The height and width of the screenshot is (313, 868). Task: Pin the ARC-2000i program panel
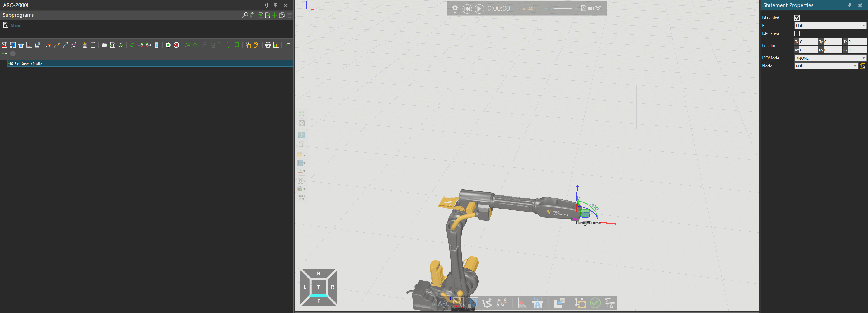(x=275, y=5)
